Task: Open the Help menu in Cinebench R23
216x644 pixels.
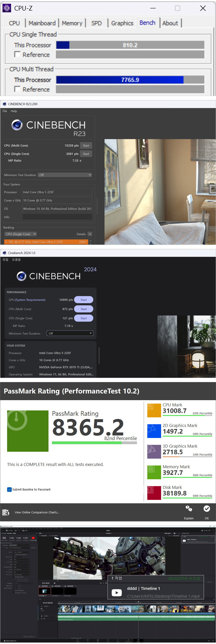Action: click(x=14, y=111)
